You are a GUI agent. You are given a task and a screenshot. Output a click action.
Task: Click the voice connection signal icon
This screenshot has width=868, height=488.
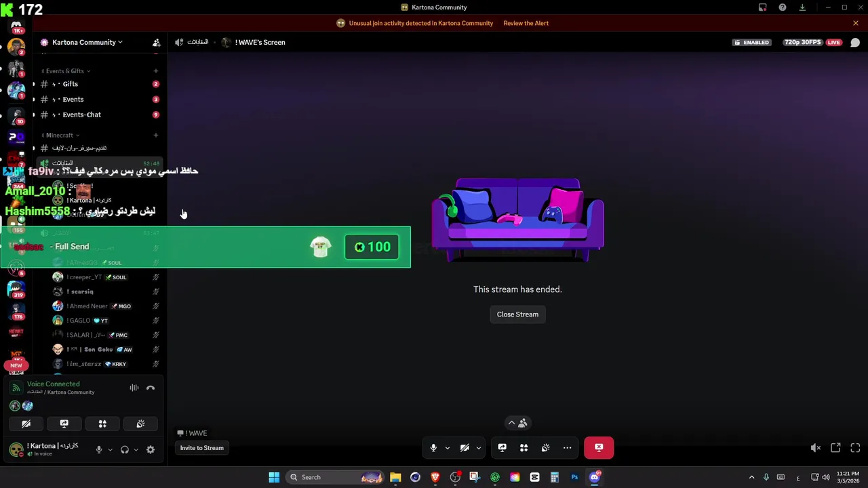16,388
